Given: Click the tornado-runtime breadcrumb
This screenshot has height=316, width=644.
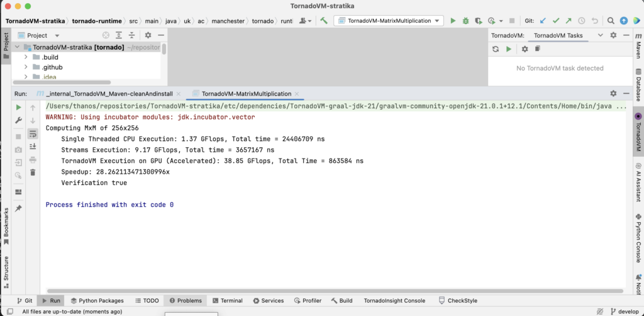Looking at the screenshot, I should (x=97, y=21).
